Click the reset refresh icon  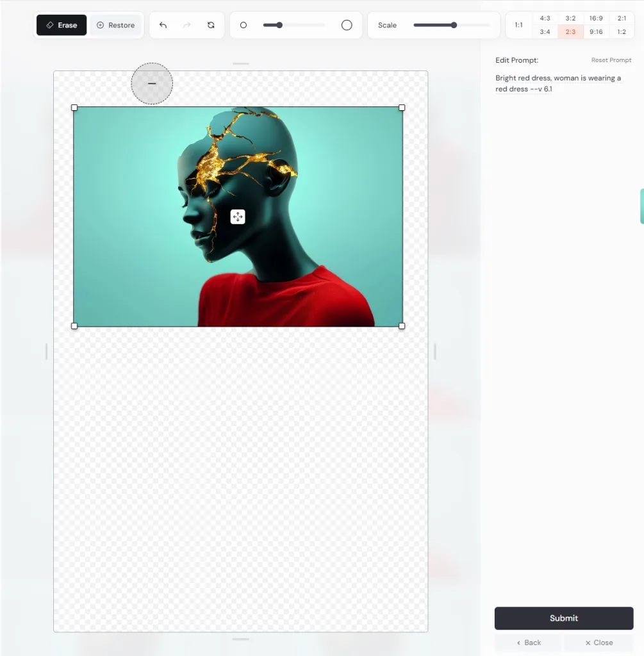click(211, 25)
